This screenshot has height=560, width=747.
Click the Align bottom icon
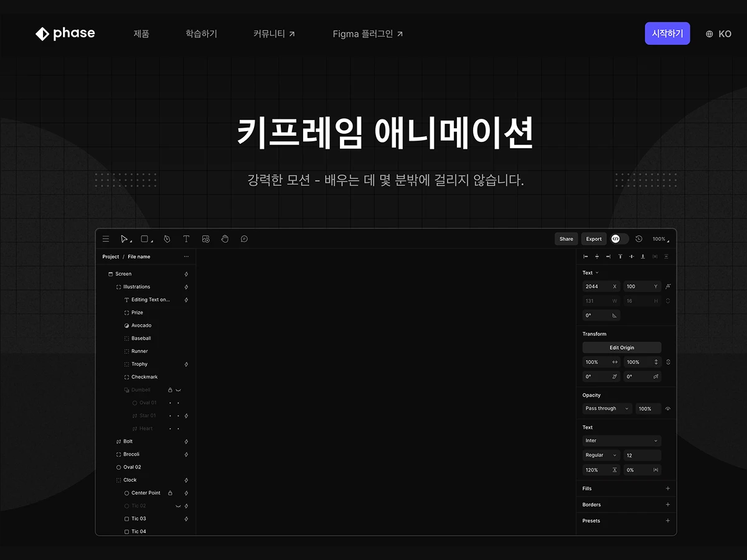pyautogui.click(x=643, y=256)
